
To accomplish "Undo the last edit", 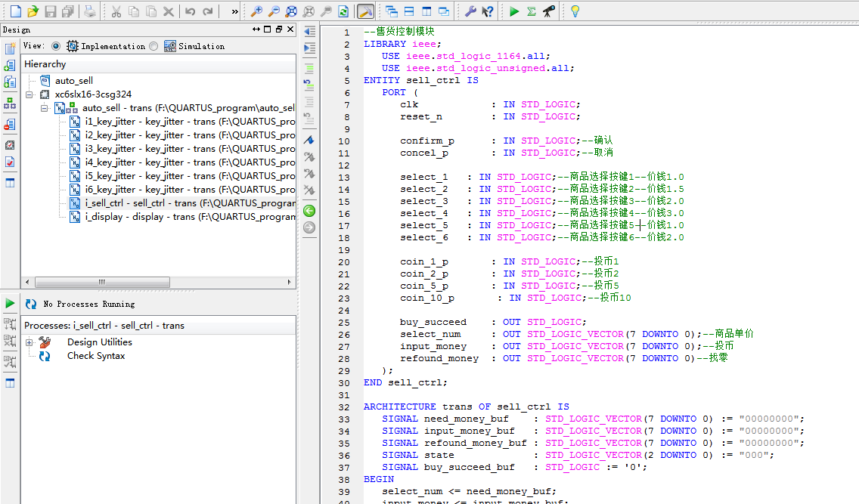I will pyautogui.click(x=190, y=11).
